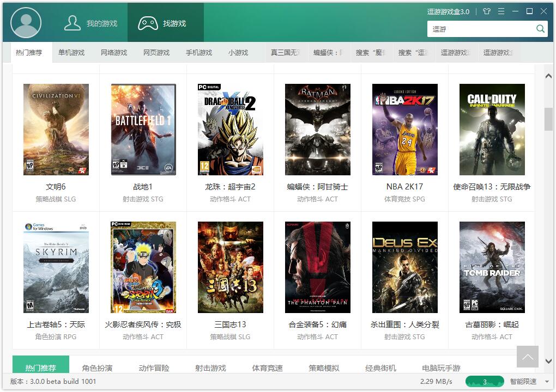
Task: Click the version text 3.0.0 beta build 1001
Action: tap(53, 381)
